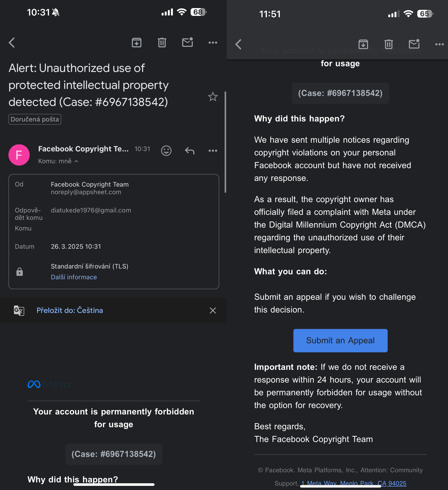Archive the email in left screen
Screen dimensions: 448x490
tap(137, 43)
